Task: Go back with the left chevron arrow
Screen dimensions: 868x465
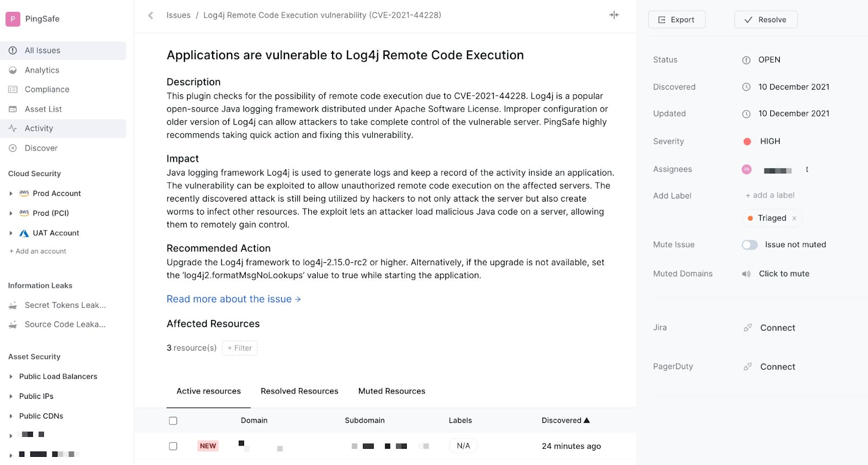Action: (151, 15)
